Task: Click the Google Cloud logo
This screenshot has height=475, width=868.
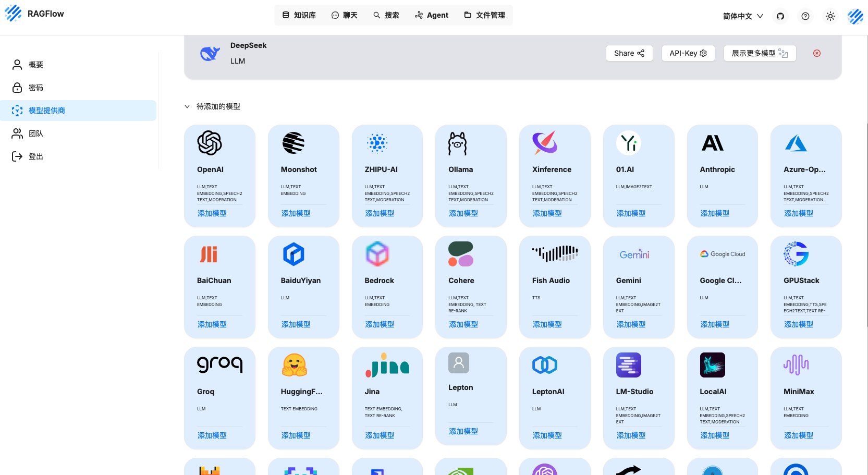Action: [723, 254]
